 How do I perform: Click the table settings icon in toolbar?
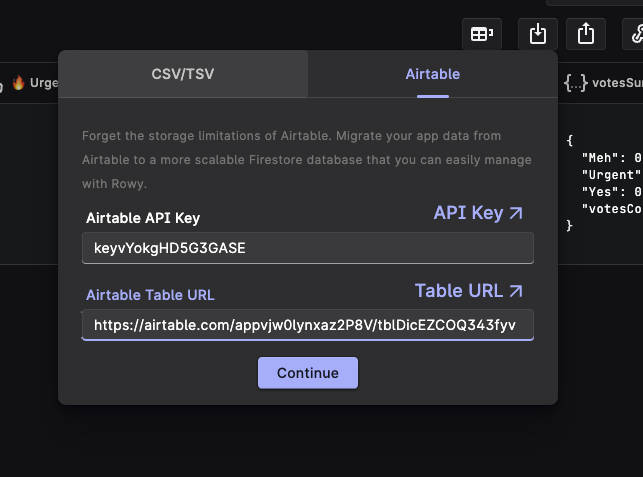click(481, 34)
